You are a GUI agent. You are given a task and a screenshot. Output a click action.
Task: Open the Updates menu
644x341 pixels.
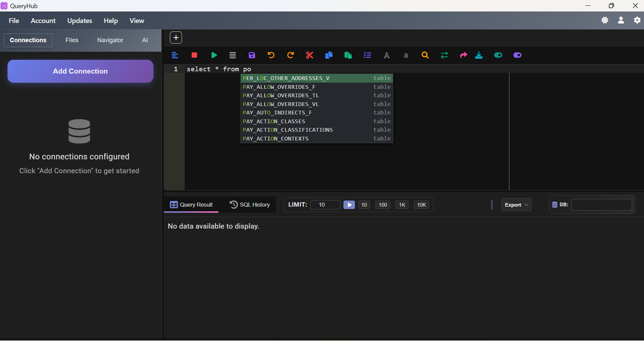(x=80, y=21)
